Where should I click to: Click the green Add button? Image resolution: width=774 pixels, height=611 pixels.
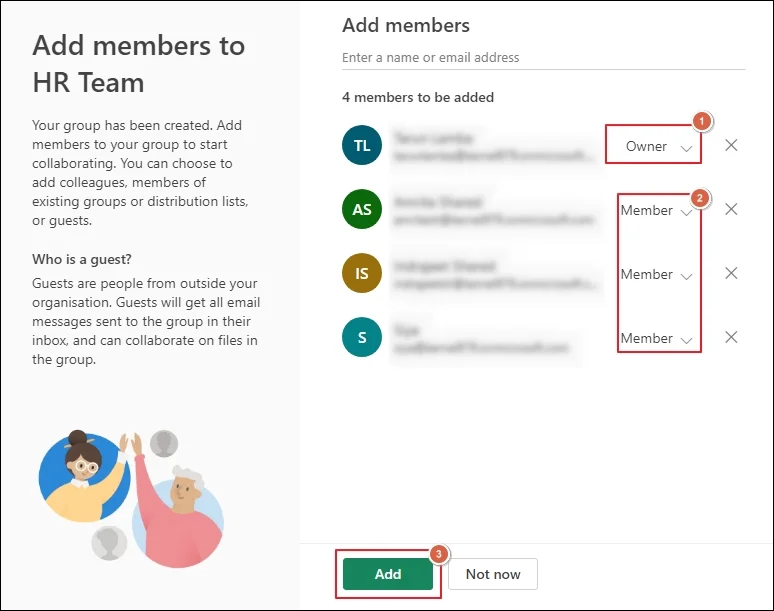coord(388,574)
